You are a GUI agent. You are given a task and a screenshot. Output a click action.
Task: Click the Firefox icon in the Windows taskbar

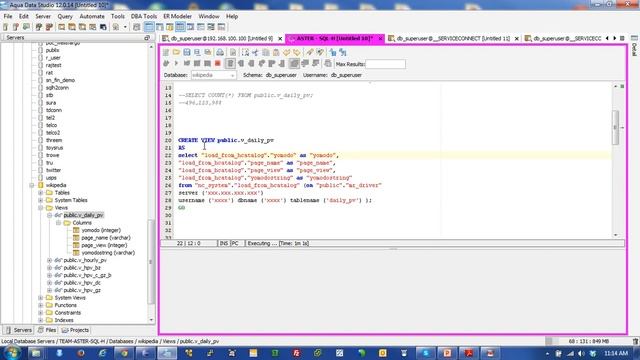pos(81,353)
